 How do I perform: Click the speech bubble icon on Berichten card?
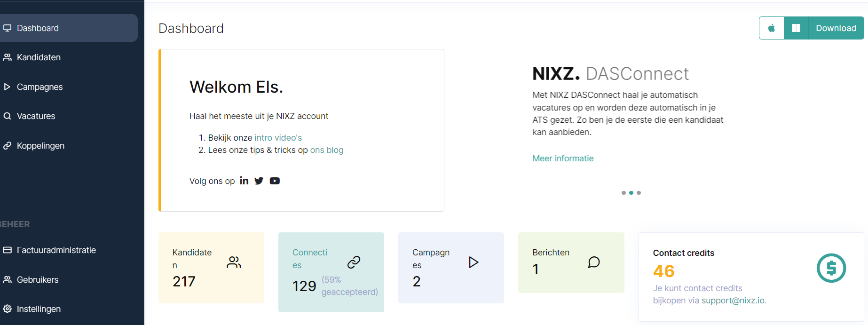(594, 262)
